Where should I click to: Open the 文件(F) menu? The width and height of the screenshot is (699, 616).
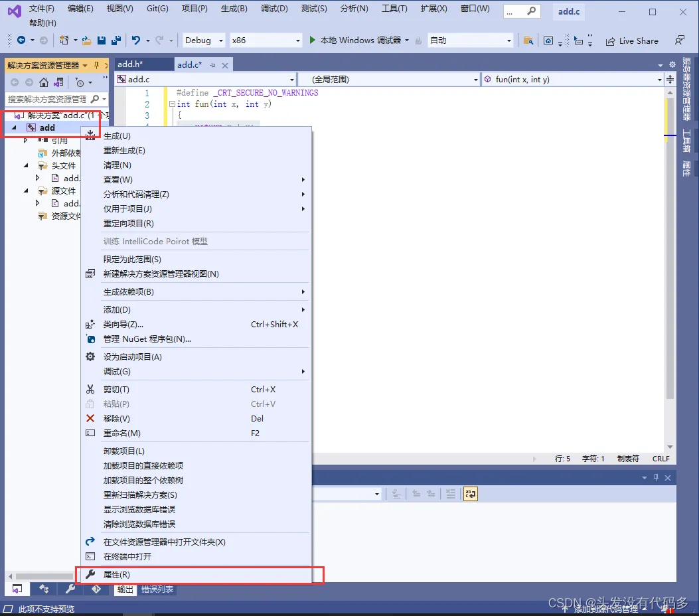tap(42, 9)
